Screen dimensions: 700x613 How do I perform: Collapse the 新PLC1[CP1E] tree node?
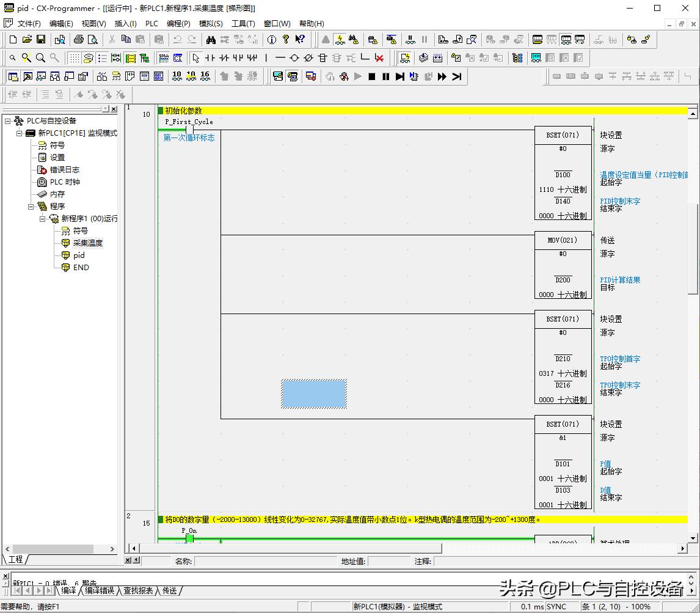tap(19, 133)
